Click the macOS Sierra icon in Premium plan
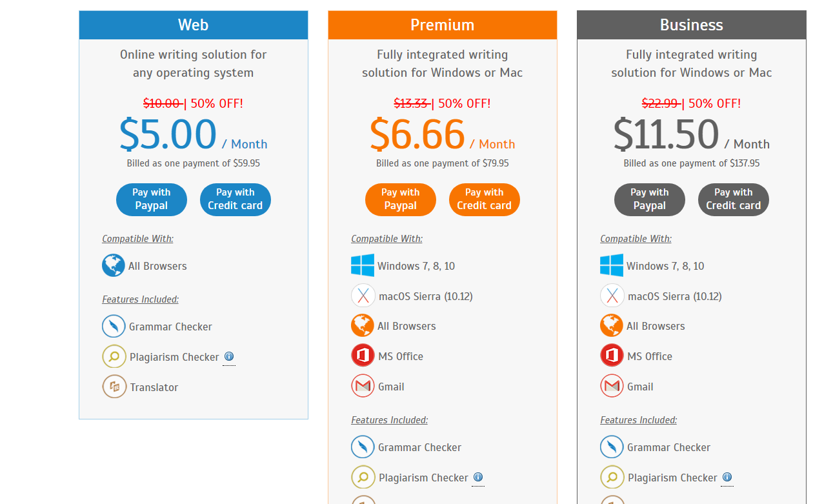This screenshot has width=833, height=504. (363, 296)
